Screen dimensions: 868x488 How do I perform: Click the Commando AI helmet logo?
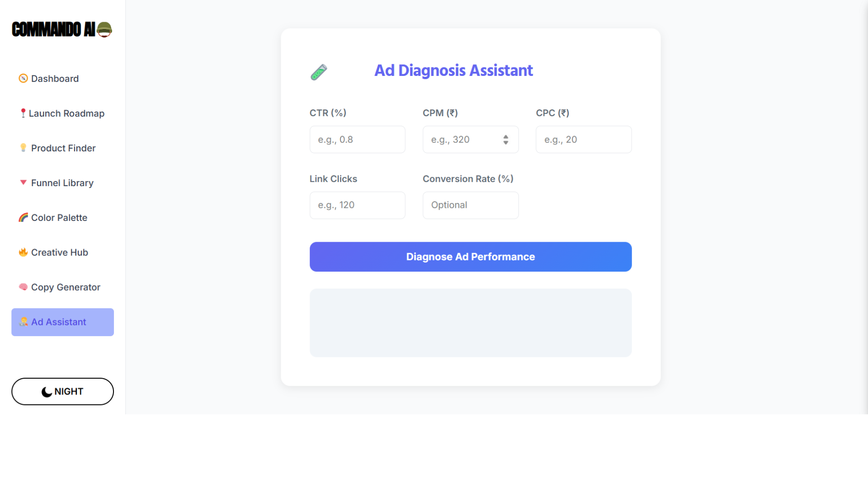104,30
